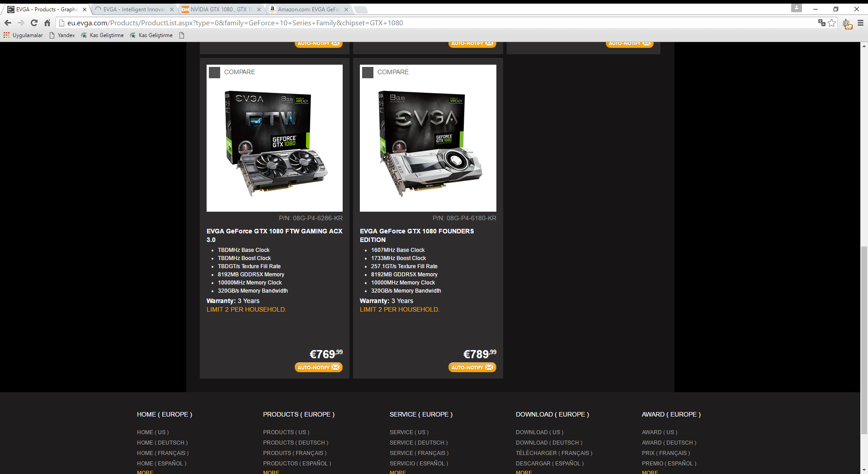
Task: Open PREMIO ( ESPAÑOL ) footer link
Action: point(669,464)
